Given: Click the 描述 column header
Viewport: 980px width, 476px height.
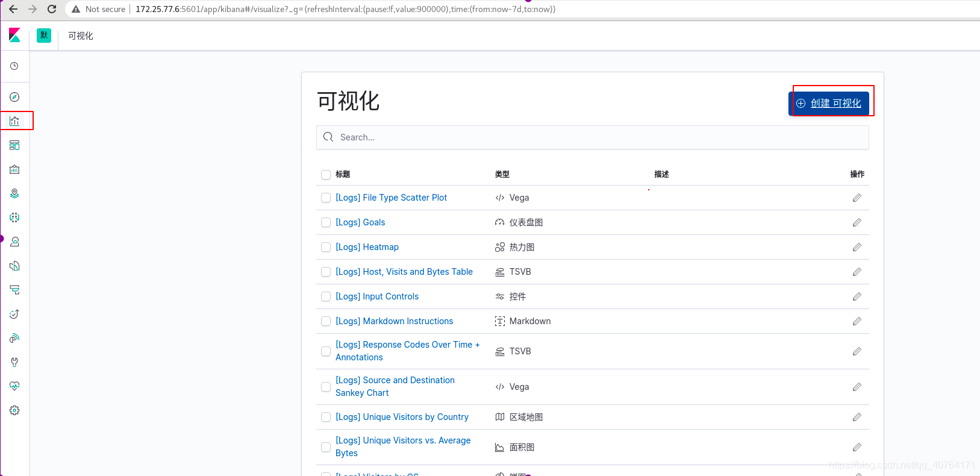Looking at the screenshot, I should pyautogui.click(x=661, y=174).
